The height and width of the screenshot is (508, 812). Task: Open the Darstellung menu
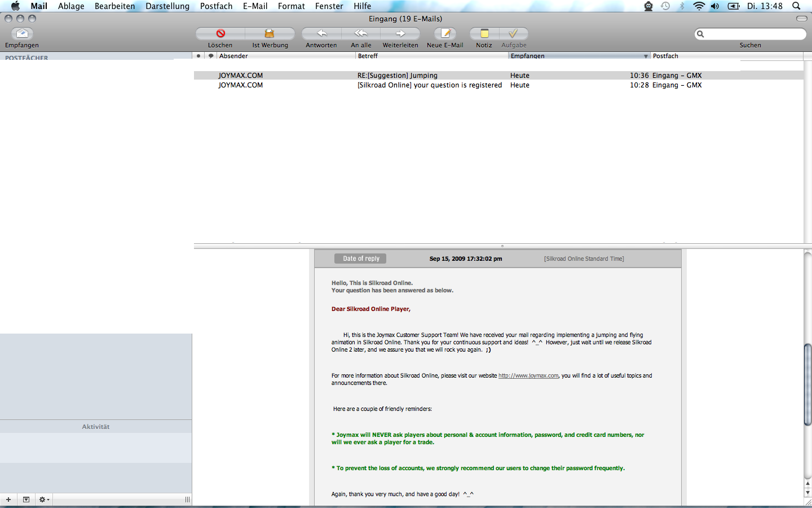click(167, 6)
